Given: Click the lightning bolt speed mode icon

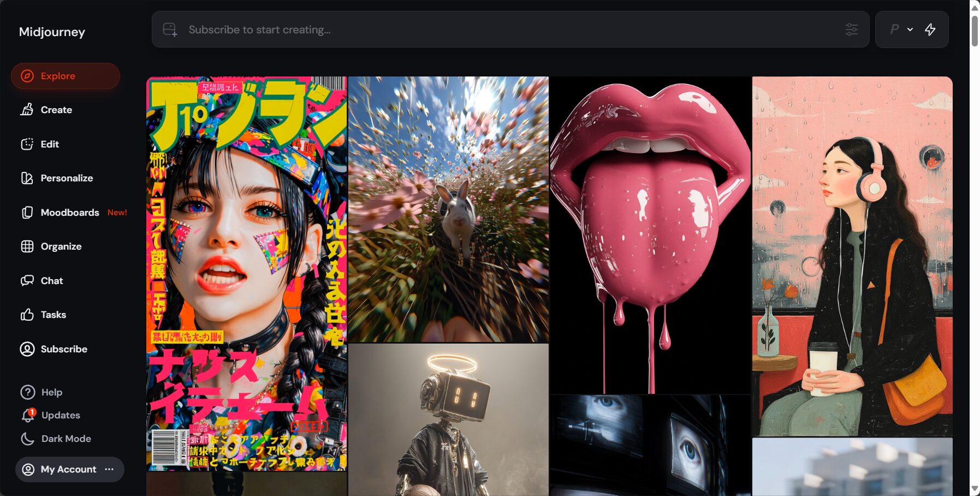Looking at the screenshot, I should click(x=930, y=29).
